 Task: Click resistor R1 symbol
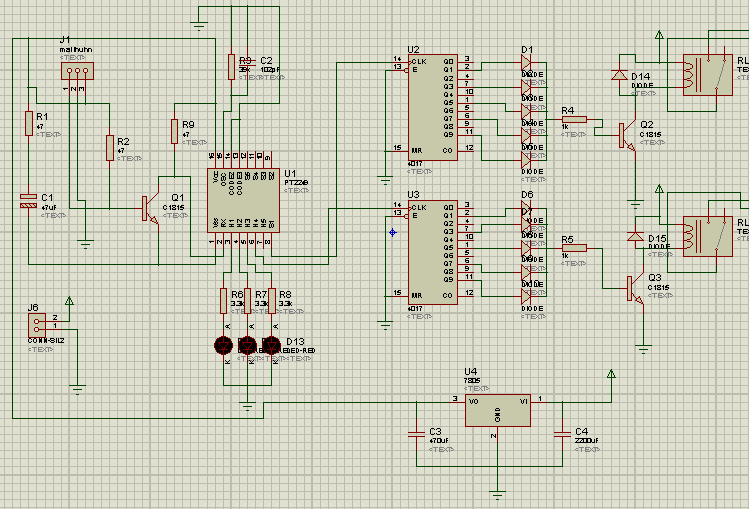29,122
